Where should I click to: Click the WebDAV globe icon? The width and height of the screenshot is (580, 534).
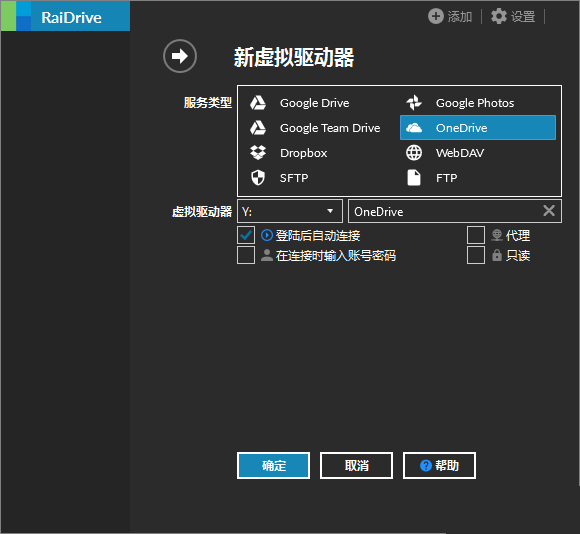pos(414,153)
